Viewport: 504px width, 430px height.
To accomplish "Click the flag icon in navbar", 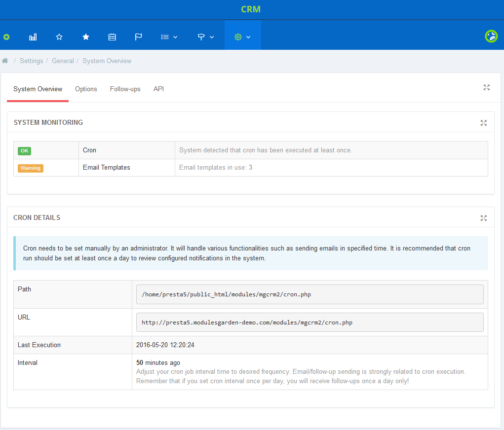I will [139, 37].
